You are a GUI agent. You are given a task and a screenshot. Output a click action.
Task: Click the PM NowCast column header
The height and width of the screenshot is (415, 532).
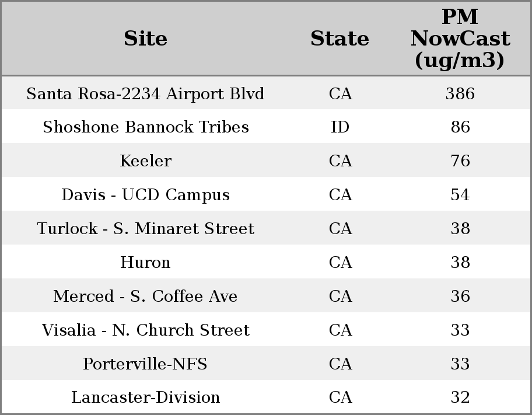coord(460,39)
